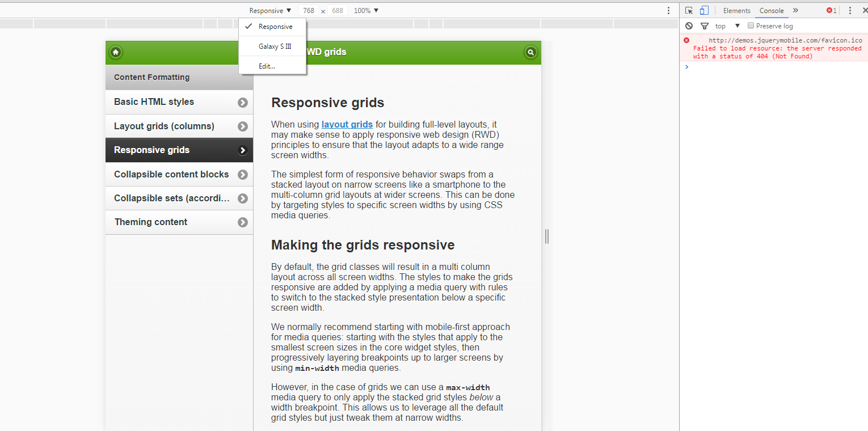
Task: Click the Making the grids responsive heading
Action: tap(363, 245)
